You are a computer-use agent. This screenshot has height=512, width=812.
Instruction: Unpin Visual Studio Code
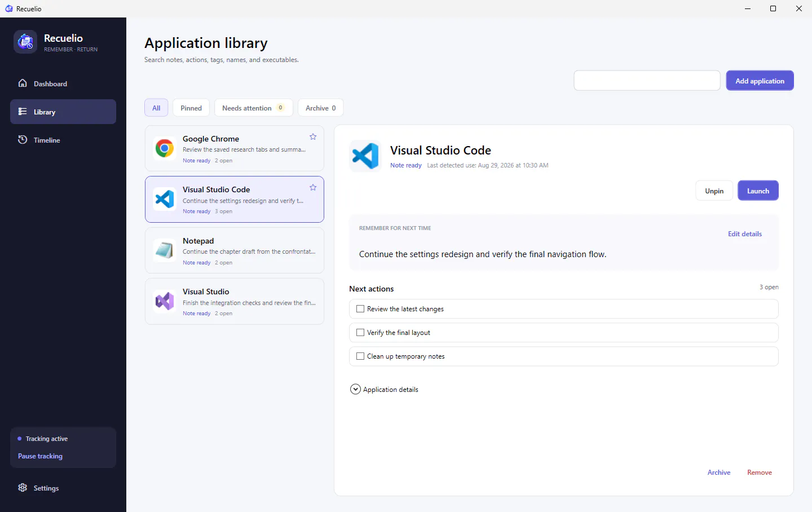point(714,191)
